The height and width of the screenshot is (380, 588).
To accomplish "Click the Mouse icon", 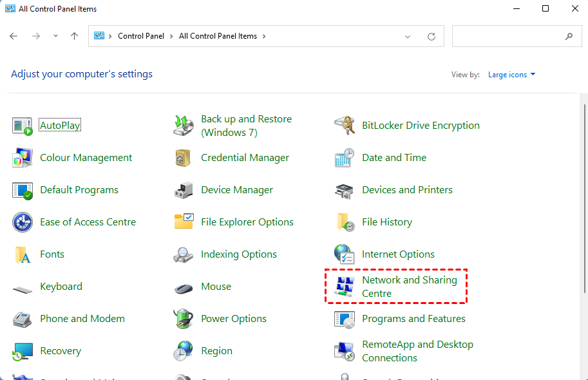I will pos(184,288).
